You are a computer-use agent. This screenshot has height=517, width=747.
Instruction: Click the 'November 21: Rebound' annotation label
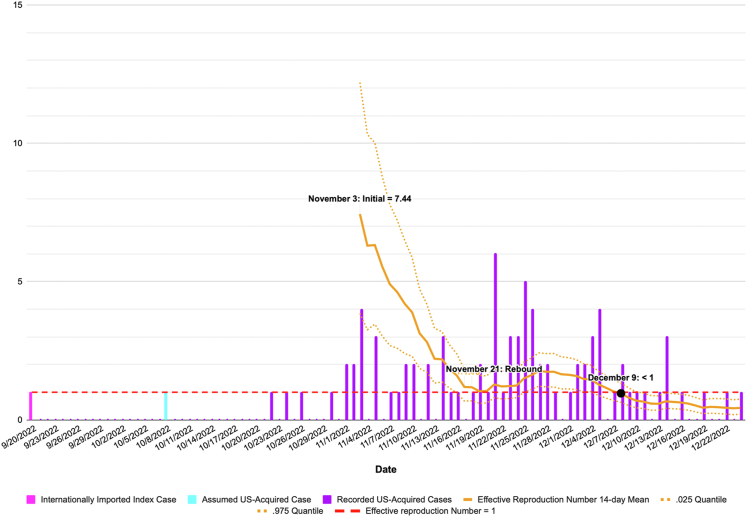click(493, 369)
